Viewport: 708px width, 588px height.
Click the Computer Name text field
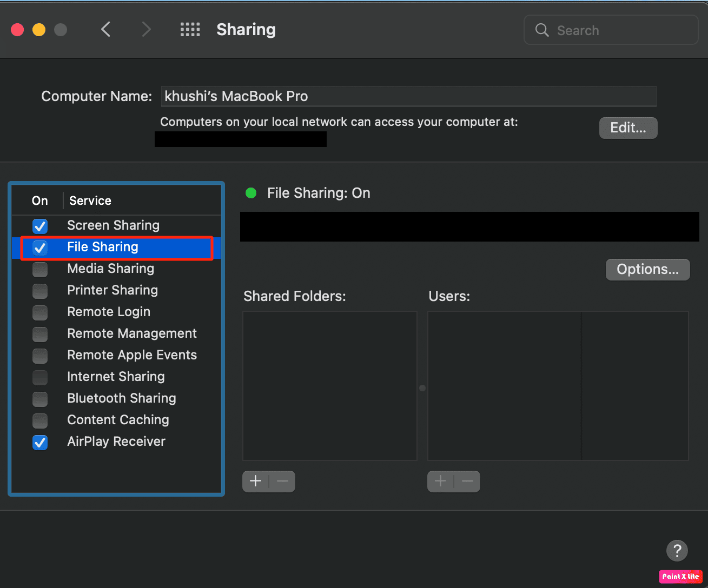pyautogui.click(x=408, y=96)
